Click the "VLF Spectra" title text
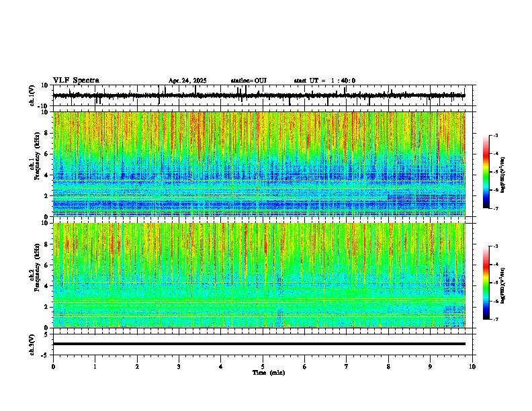The width and height of the screenshot is (532, 411). [x=76, y=81]
